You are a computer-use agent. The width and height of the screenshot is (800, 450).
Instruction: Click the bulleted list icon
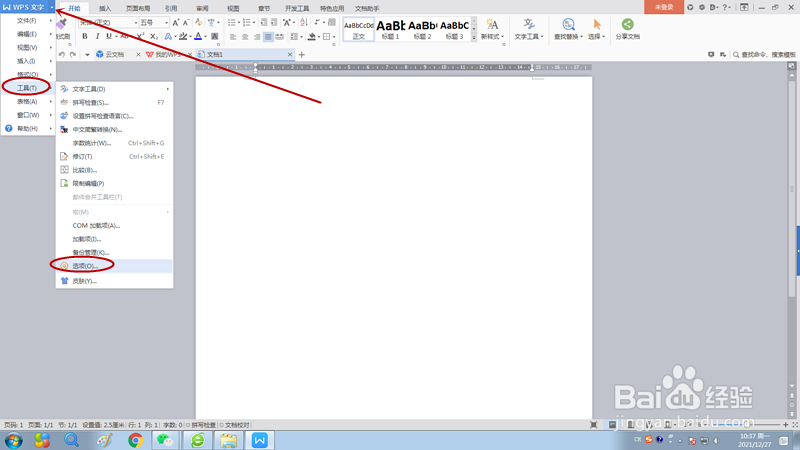coord(231,22)
